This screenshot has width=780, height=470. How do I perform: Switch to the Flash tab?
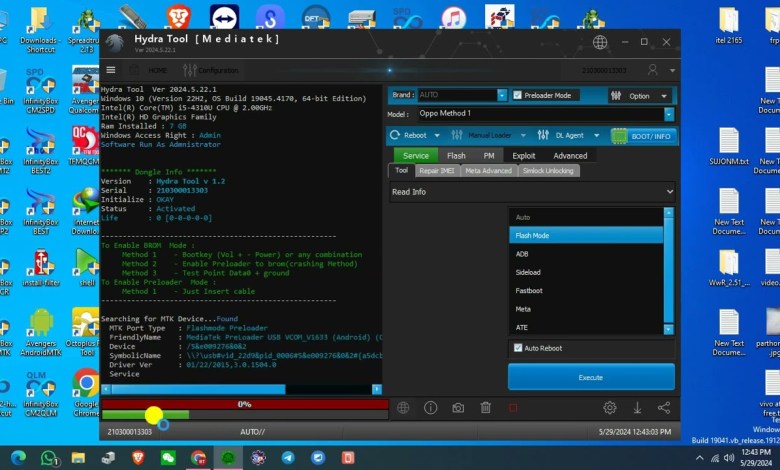456,155
